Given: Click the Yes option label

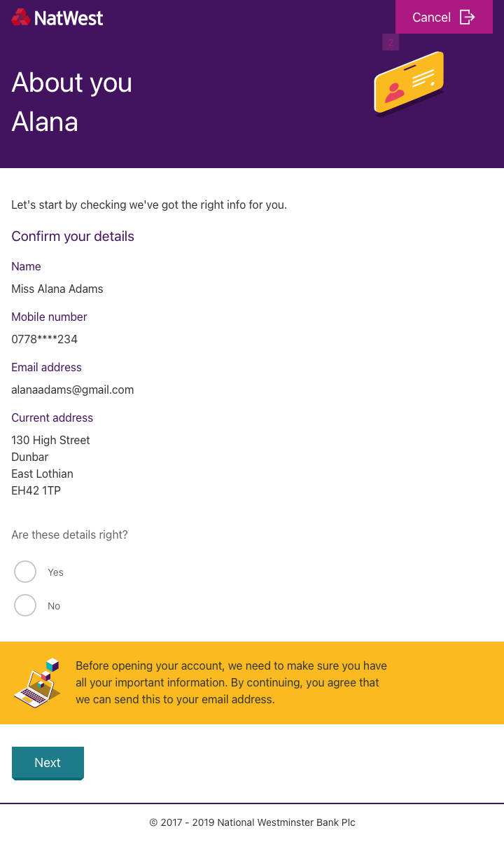Looking at the screenshot, I should tap(55, 572).
